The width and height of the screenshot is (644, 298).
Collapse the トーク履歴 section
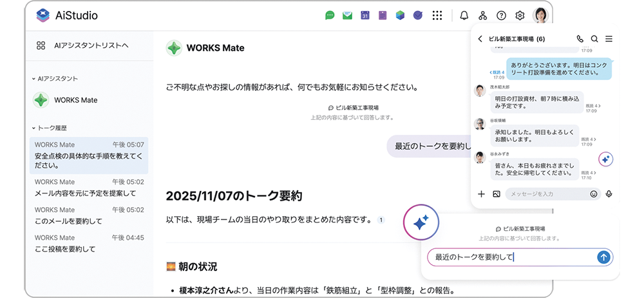click(50, 128)
